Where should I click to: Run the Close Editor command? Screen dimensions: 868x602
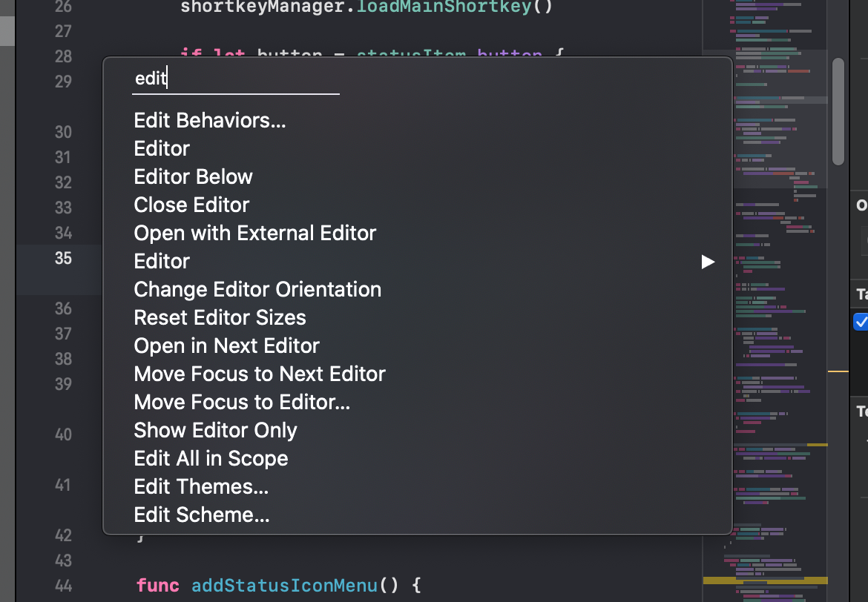point(191,205)
